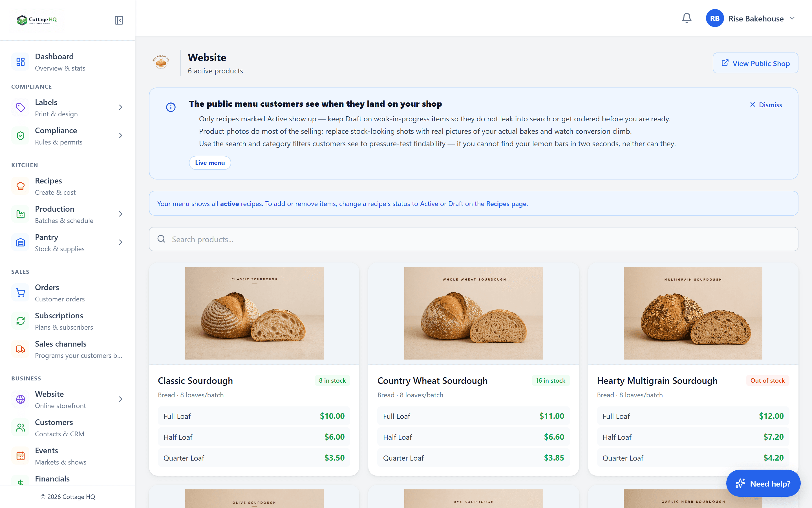812x508 pixels.
Task: Open Customers in the sidebar
Action: click(x=67, y=428)
